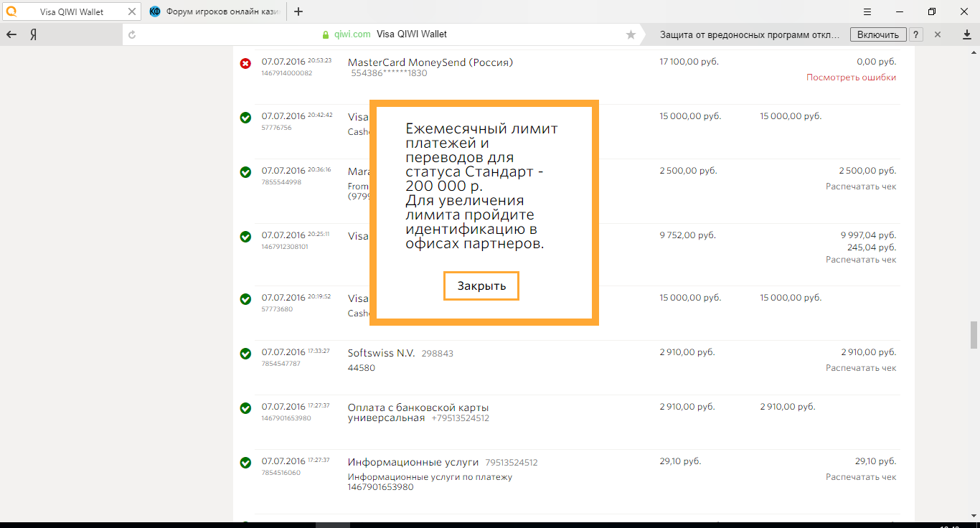
Task: Click the 0,00 руб. total
Action: 876,62
